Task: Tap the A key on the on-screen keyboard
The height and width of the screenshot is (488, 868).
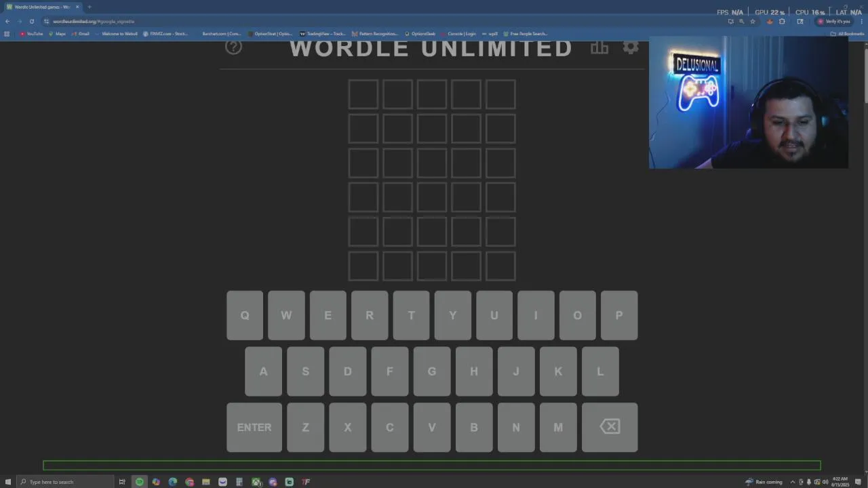Action: [263, 371]
